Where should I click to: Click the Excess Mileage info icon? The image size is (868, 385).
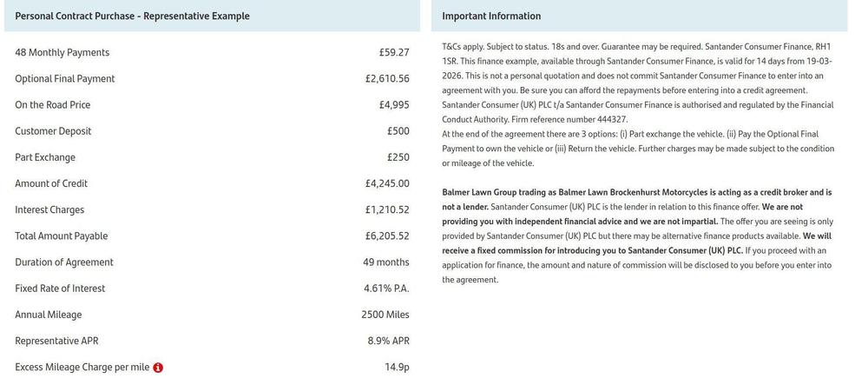click(158, 368)
